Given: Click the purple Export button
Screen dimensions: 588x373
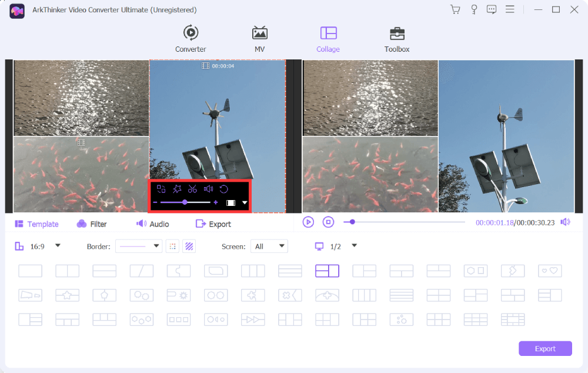Looking at the screenshot, I should point(545,349).
